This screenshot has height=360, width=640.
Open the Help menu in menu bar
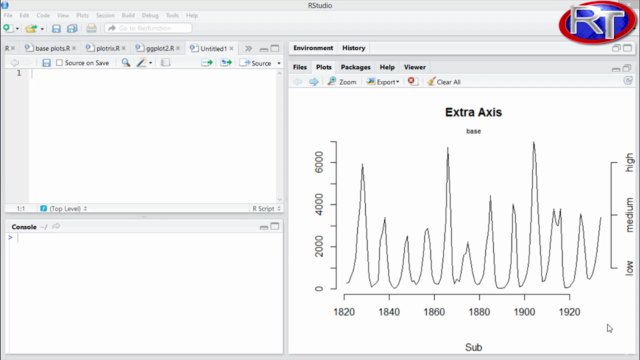click(x=192, y=16)
